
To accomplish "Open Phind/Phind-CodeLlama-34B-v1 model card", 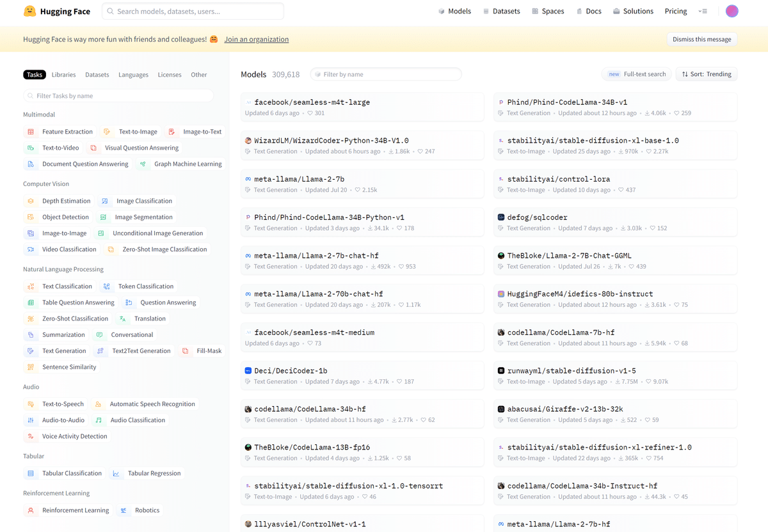I will pos(615,107).
